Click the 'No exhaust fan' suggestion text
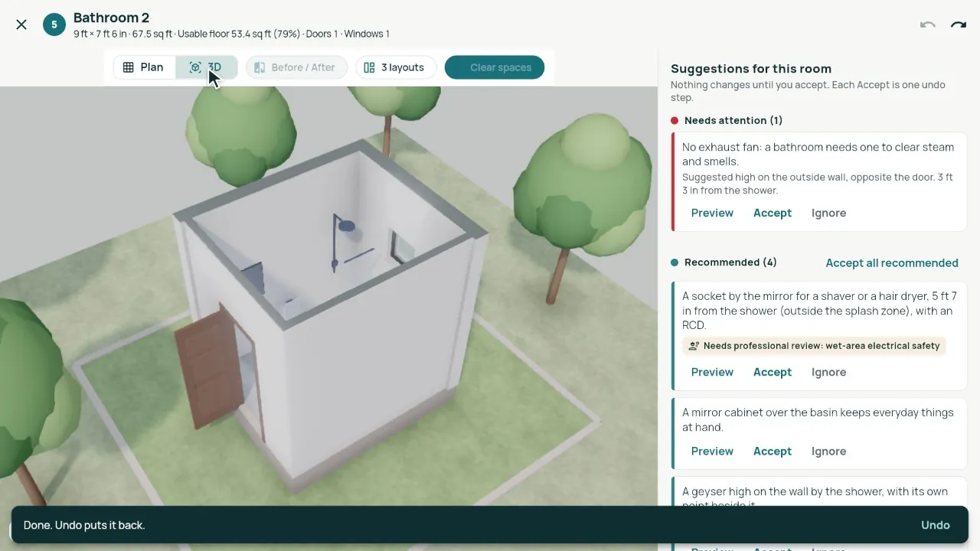 (x=818, y=154)
